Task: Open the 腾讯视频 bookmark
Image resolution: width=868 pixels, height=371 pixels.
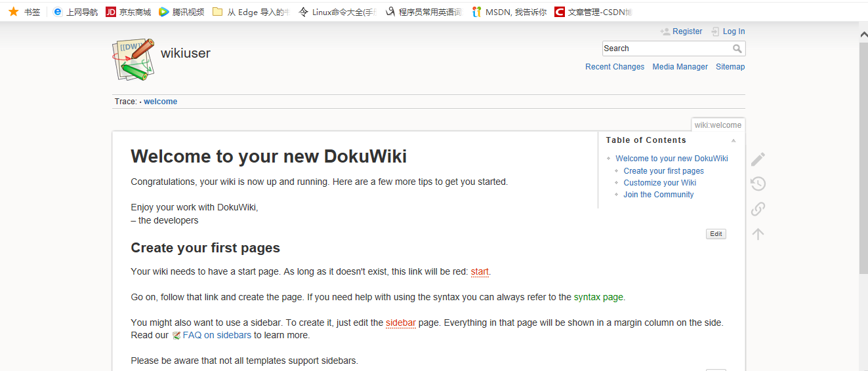Action: pyautogui.click(x=182, y=12)
